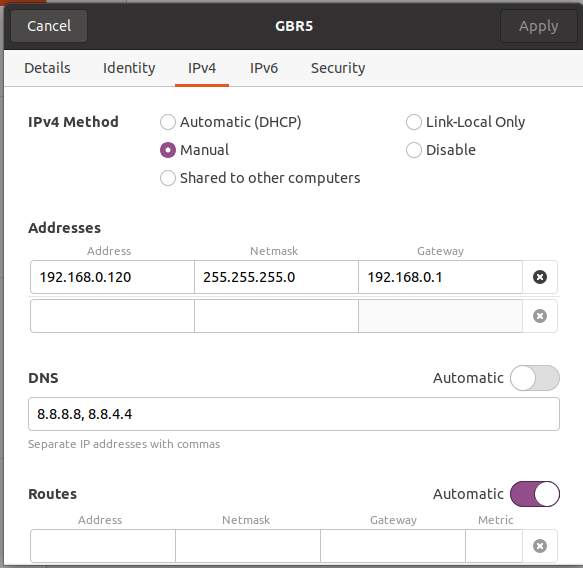This screenshot has width=583, height=568.
Task: Focus the routes Metric field
Action: click(494, 546)
